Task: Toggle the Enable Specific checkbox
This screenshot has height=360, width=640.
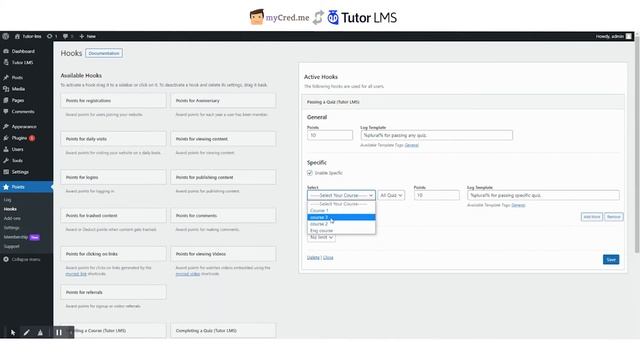Action: [x=310, y=173]
